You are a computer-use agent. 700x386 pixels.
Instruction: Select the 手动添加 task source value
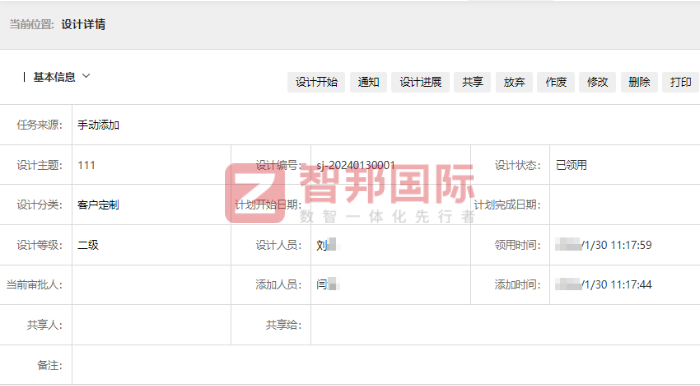pos(98,125)
